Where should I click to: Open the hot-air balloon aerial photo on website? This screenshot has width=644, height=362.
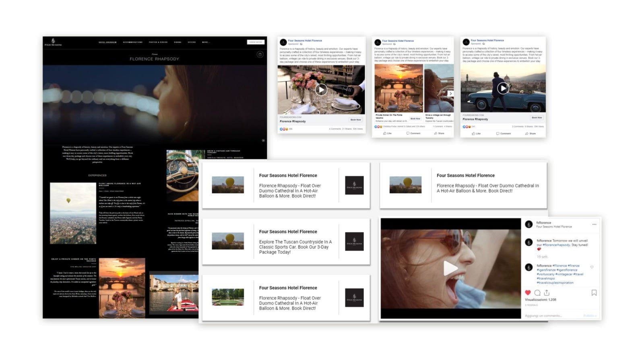pyautogui.click(x=73, y=213)
